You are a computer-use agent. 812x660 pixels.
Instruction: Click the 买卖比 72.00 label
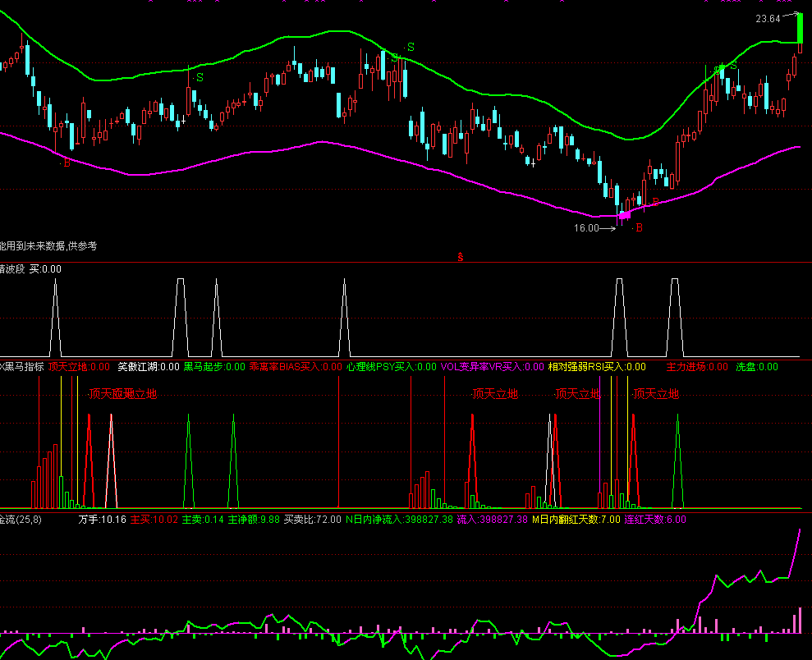click(313, 520)
